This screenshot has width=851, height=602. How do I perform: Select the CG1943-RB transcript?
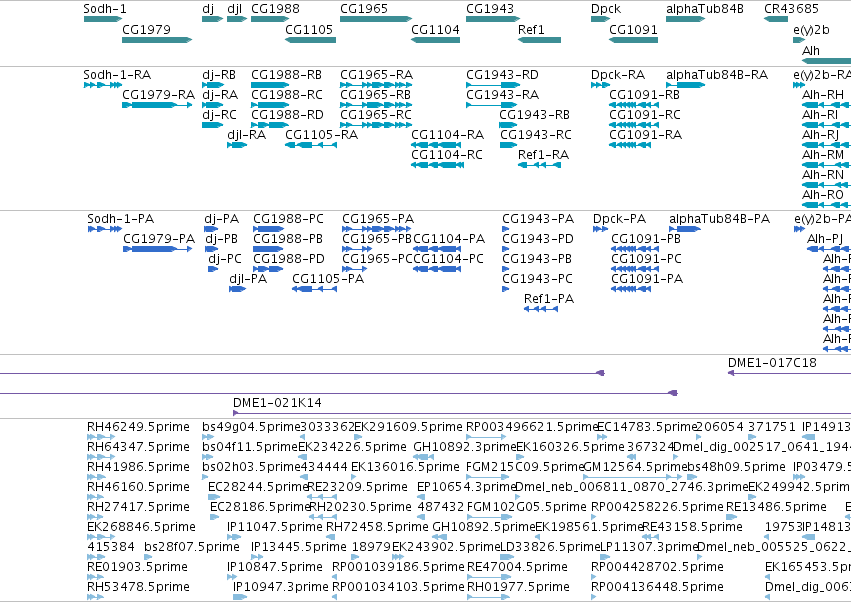coord(508,125)
